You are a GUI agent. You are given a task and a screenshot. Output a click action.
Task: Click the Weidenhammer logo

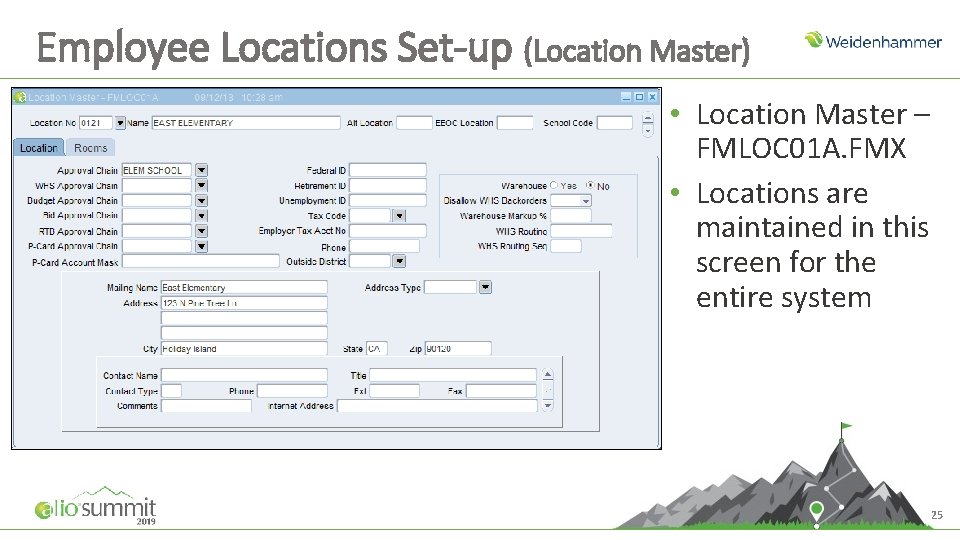click(x=873, y=40)
